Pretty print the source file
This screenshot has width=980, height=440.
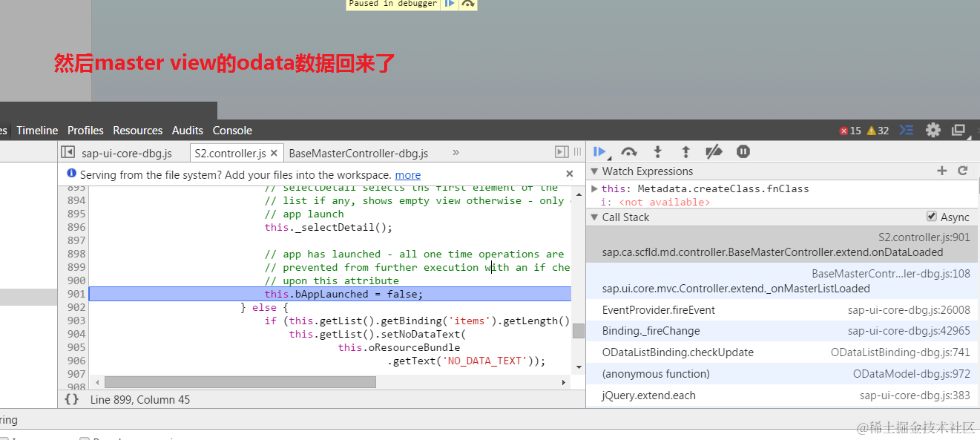(x=71, y=399)
